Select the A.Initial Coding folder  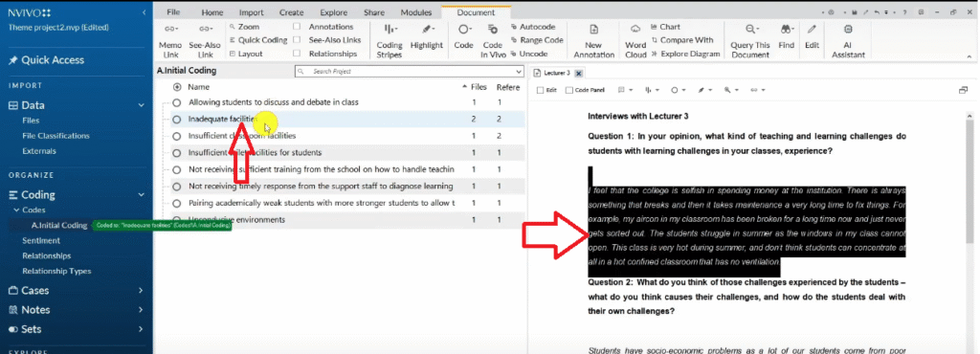(x=58, y=226)
